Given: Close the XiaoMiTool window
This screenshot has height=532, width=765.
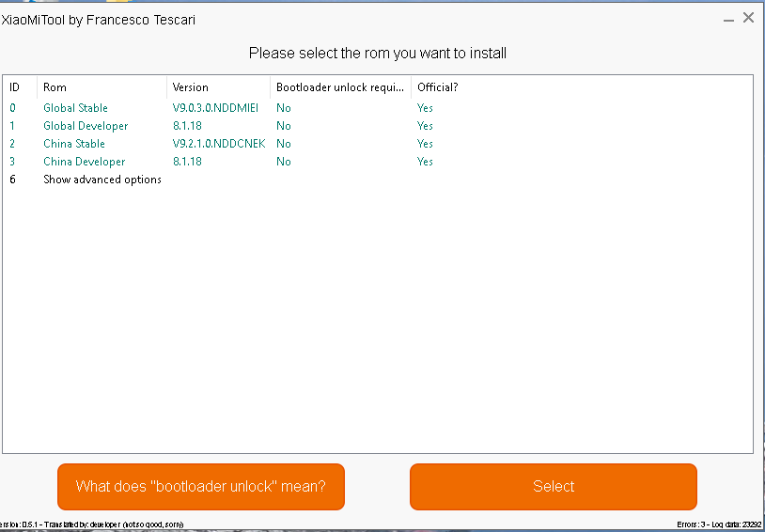Looking at the screenshot, I should (748, 18).
